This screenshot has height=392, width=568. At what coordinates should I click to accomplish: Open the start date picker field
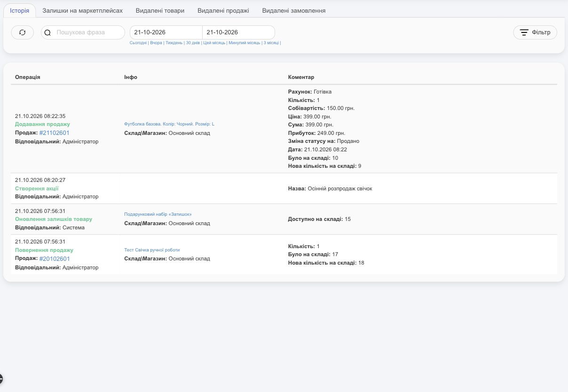click(166, 32)
